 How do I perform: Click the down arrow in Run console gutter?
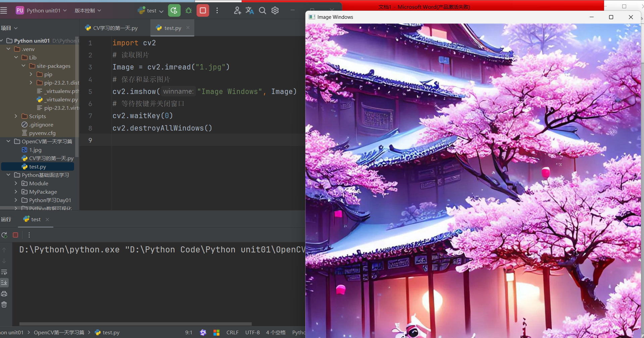(4, 261)
